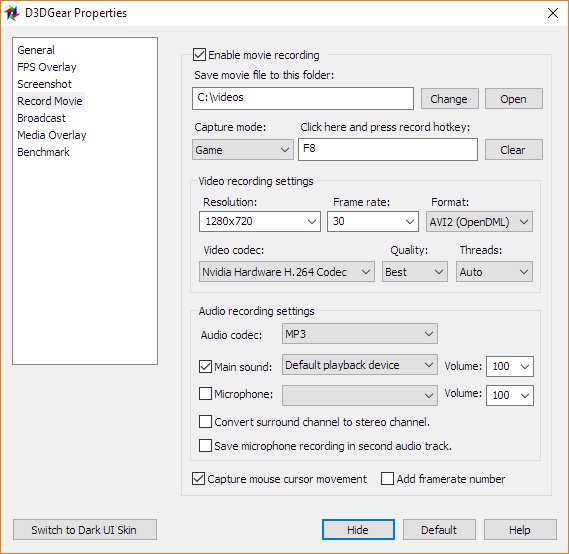Click the movie folder path field

coord(303,98)
